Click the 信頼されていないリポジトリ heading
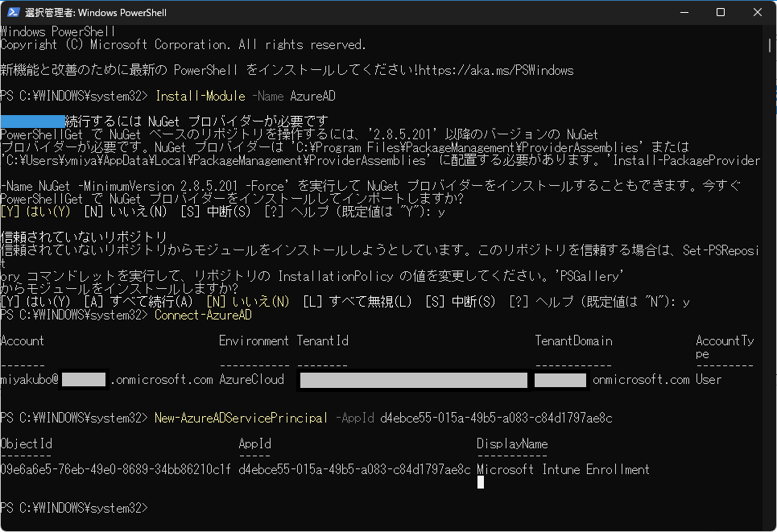The height and width of the screenshot is (532, 777). (84, 237)
